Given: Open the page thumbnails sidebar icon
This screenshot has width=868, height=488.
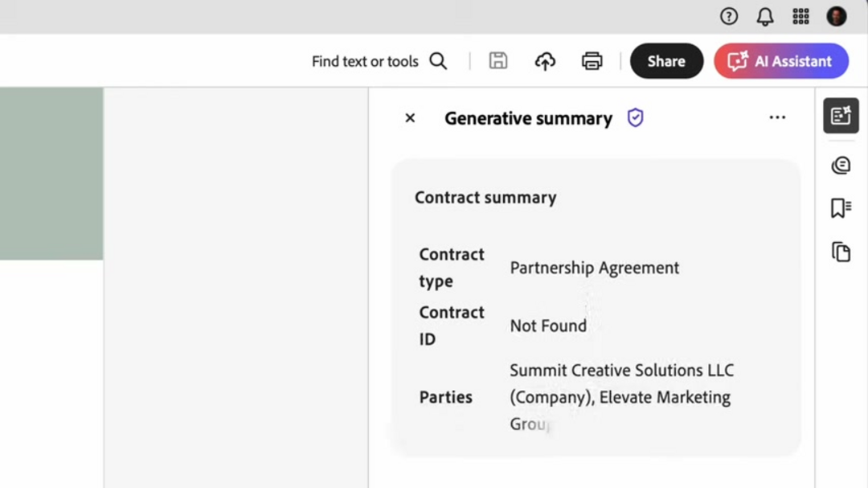Looking at the screenshot, I should tap(841, 252).
